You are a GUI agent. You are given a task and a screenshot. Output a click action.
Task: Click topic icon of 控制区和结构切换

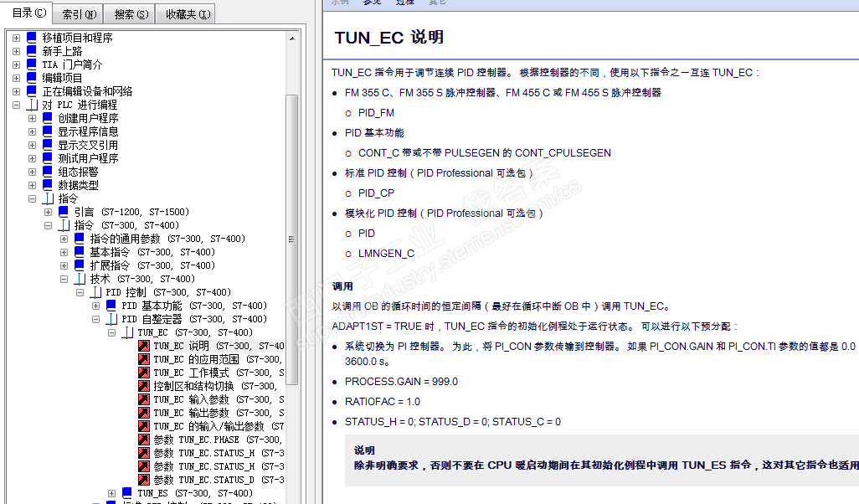click(x=143, y=386)
